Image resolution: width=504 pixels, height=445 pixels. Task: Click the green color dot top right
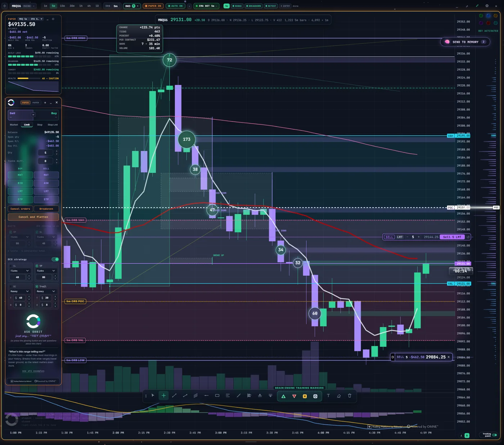pos(481,16)
